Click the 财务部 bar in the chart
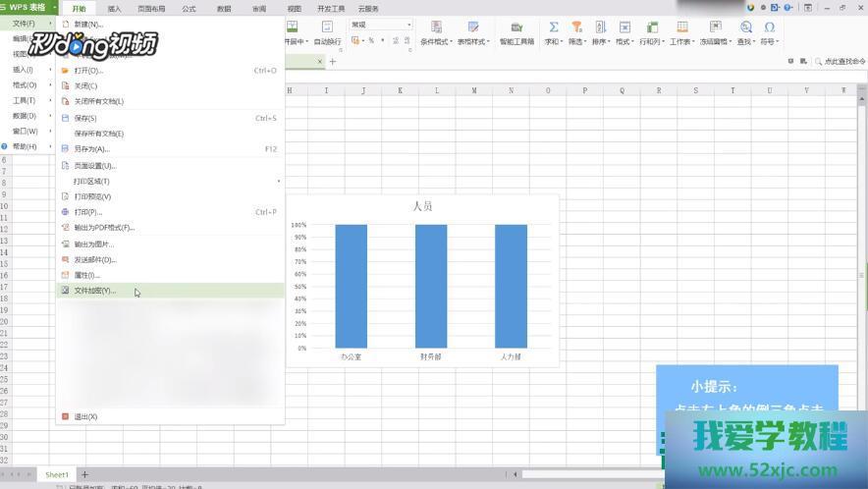Screen dimensions: 868x489 click(431, 285)
